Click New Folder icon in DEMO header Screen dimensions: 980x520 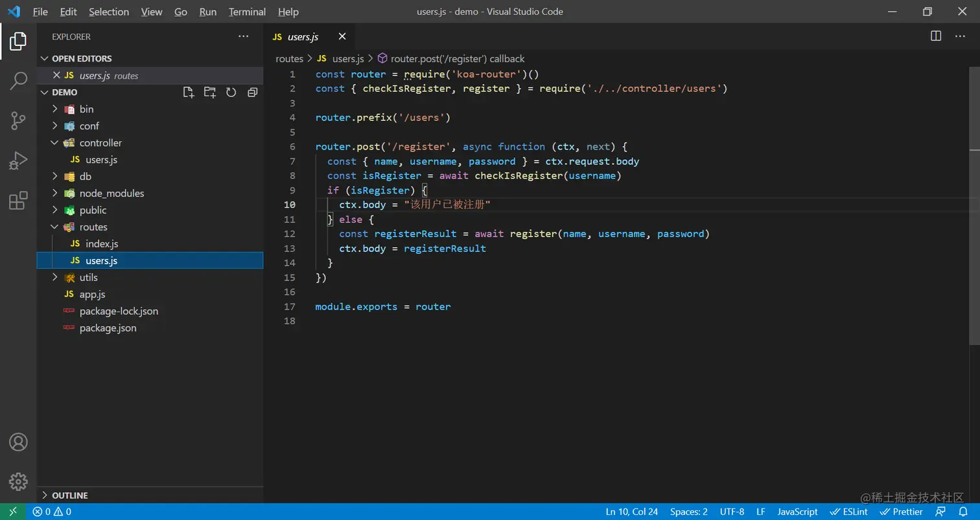click(210, 93)
